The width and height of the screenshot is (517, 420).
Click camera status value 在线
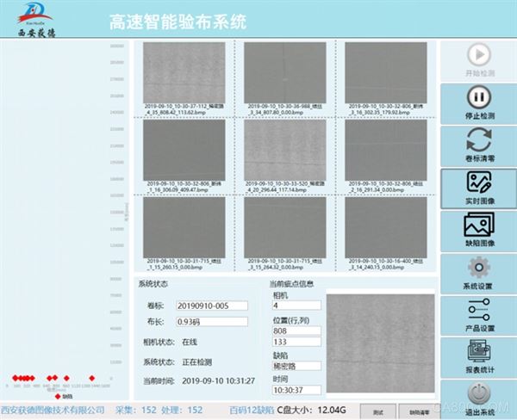pyautogui.click(x=190, y=342)
